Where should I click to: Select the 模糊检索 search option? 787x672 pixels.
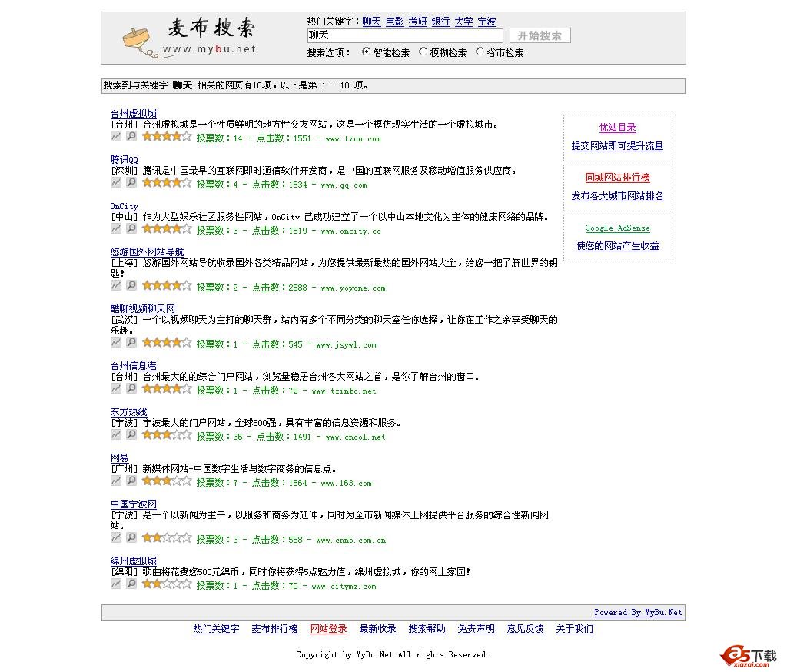[x=423, y=52]
